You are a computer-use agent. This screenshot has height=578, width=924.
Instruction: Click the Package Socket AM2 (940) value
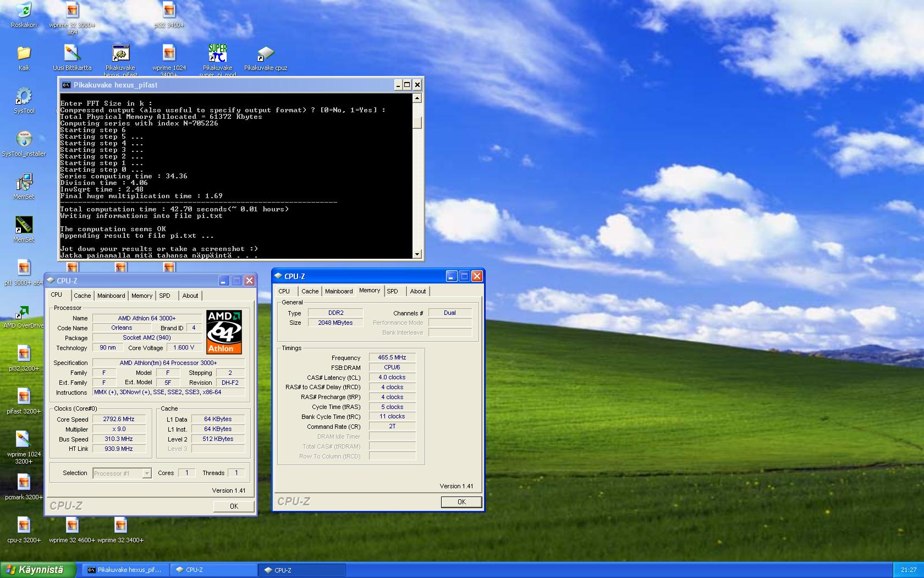tap(147, 337)
